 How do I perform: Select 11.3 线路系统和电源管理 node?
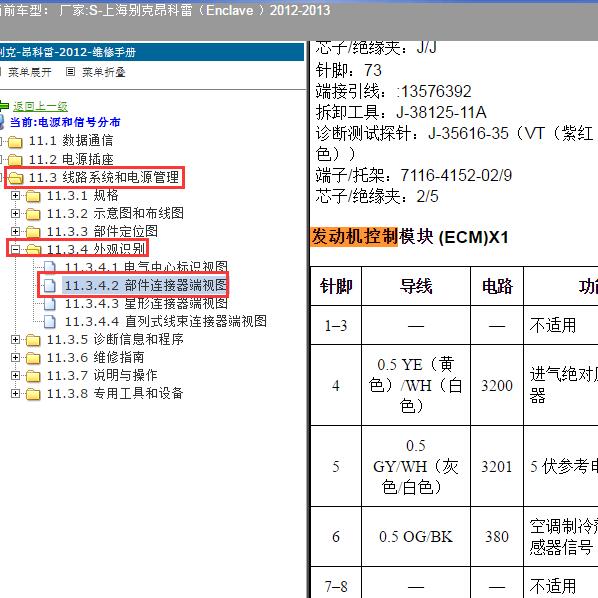pos(104,177)
